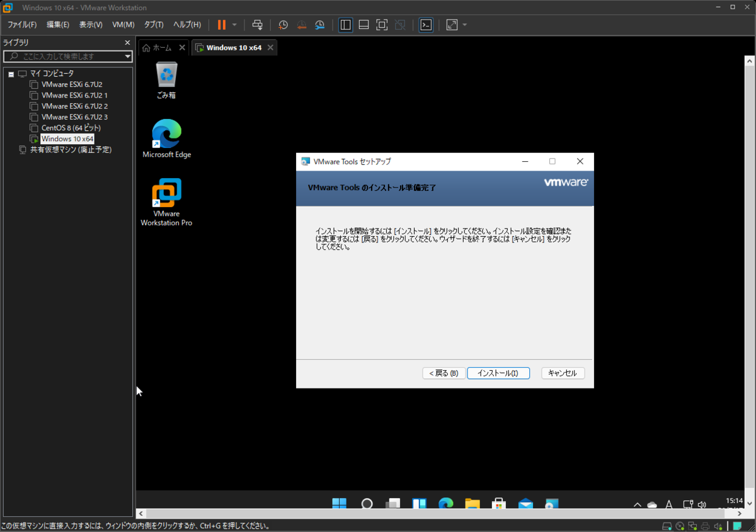Collapse the マイ コンピュータ tree node
This screenshot has width=756, height=532.
[11, 74]
